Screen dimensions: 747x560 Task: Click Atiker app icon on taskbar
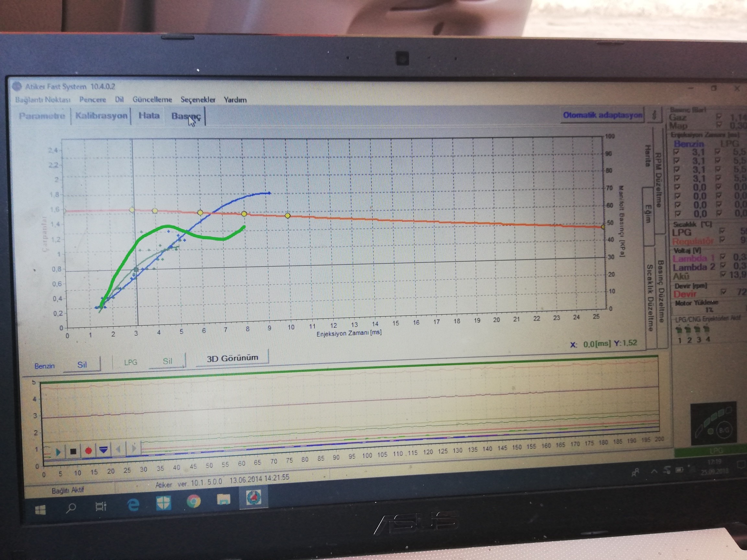click(x=253, y=497)
